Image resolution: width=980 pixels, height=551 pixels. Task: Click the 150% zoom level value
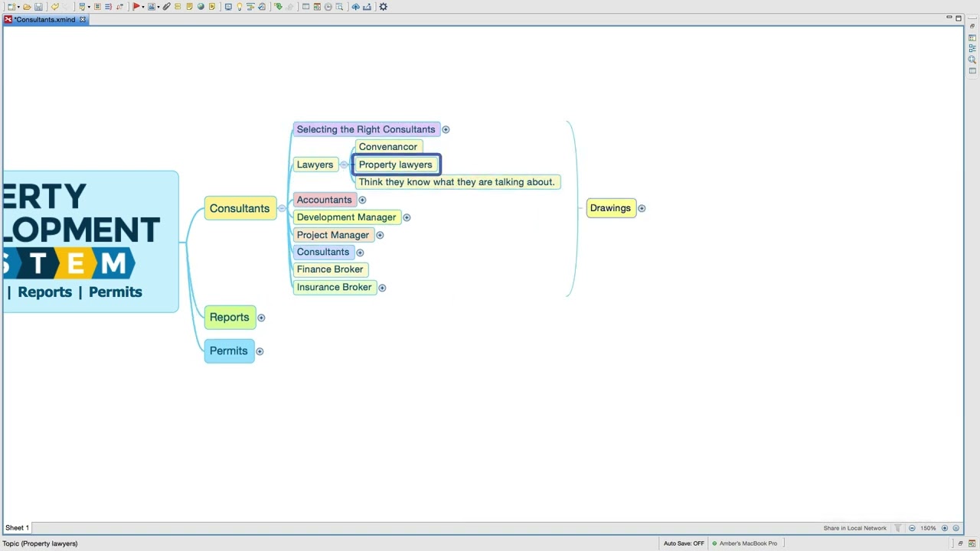(928, 528)
